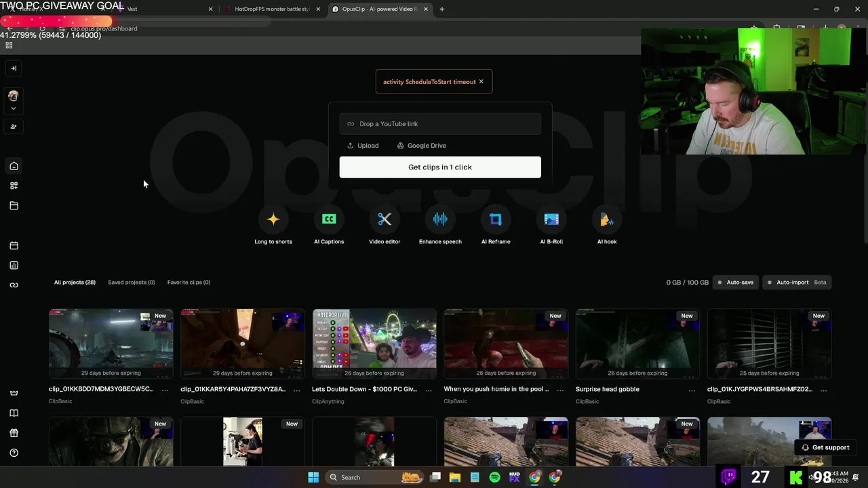Click the 0 GB / 100 GB storage text
Image resolution: width=868 pixels, height=488 pixels.
click(x=687, y=282)
